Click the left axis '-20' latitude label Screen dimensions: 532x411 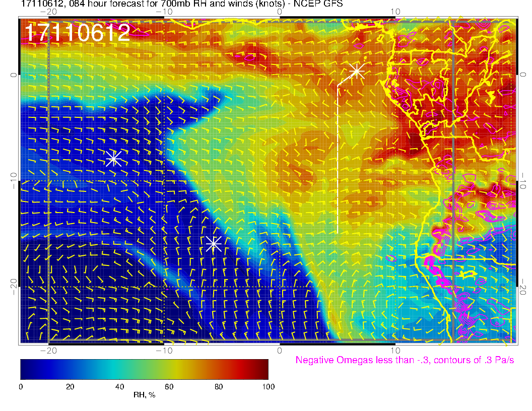tap(13, 287)
